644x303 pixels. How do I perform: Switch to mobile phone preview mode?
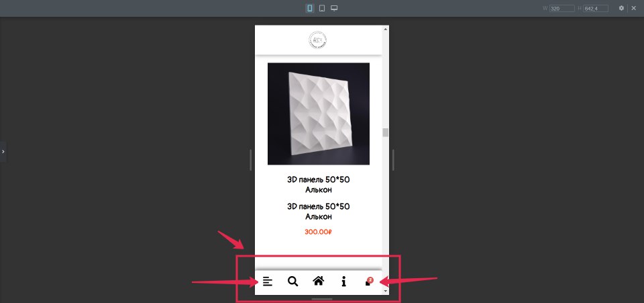click(310, 8)
